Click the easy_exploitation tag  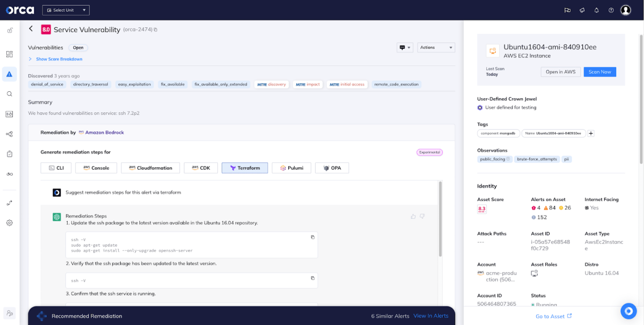point(134,84)
